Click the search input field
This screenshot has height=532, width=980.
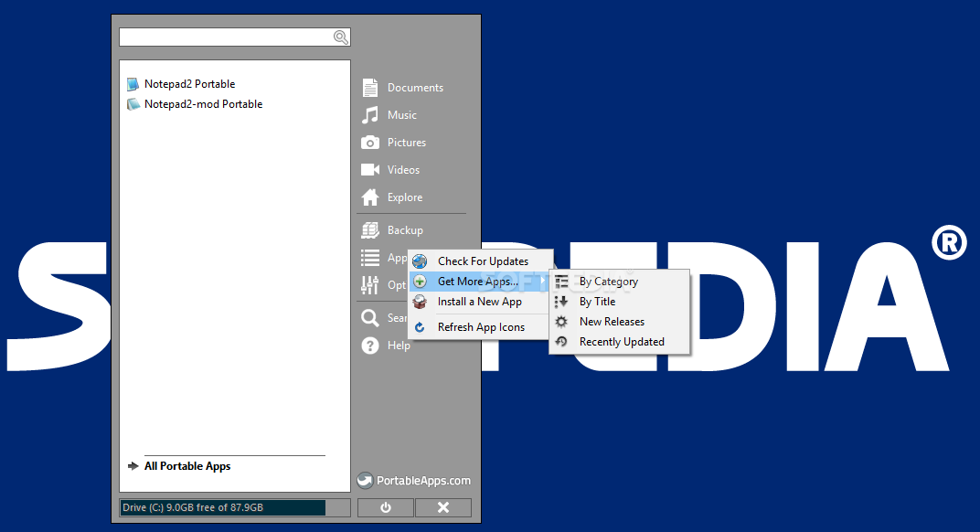234,37
